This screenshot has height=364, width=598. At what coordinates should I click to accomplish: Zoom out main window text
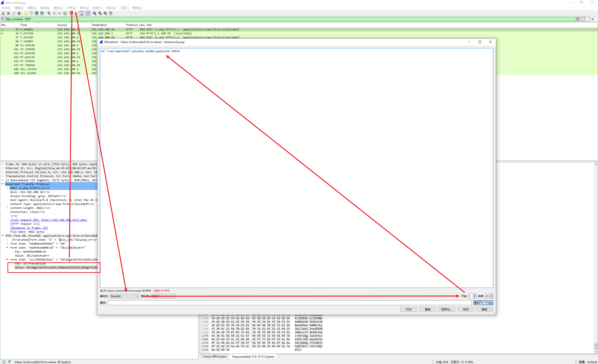[100, 13]
